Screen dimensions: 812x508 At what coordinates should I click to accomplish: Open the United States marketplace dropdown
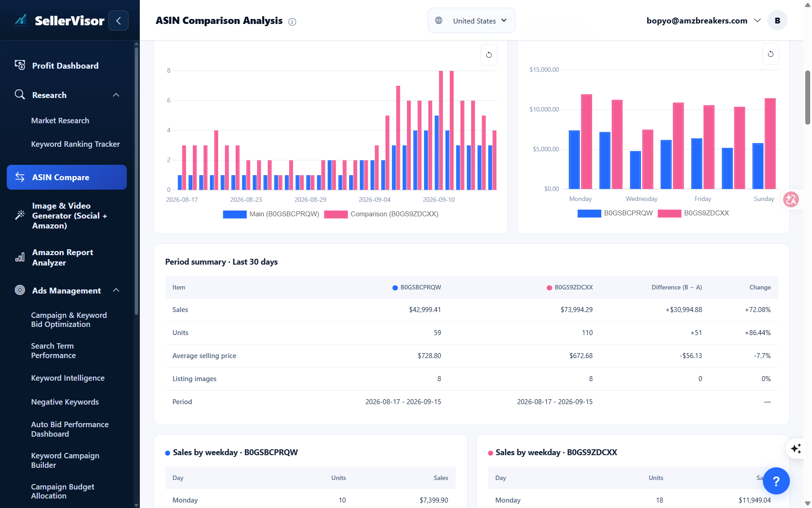coord(471,20)
